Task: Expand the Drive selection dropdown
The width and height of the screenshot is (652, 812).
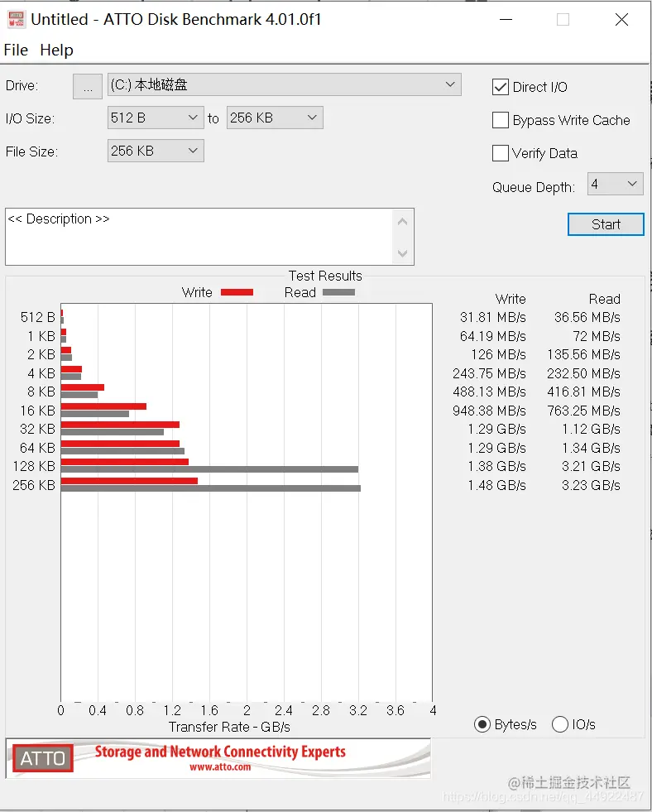Action: (x=284, y=84)
